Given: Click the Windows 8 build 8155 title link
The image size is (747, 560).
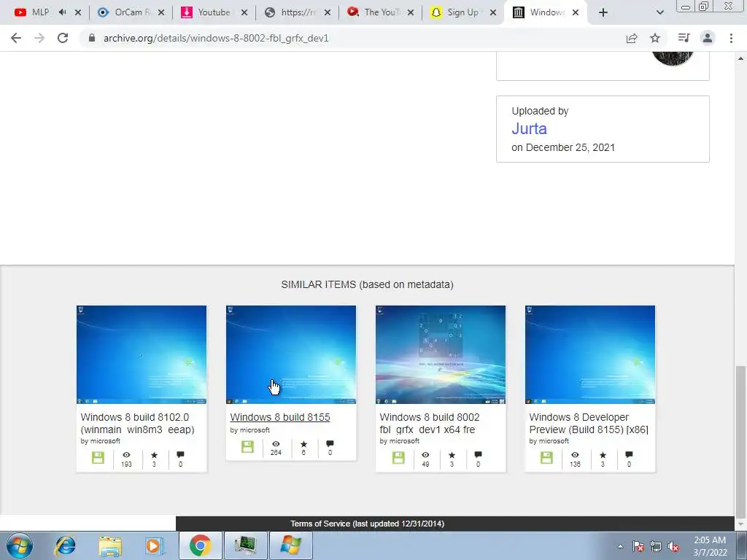Looking at the screenshot, I should pyautogui.click(x=280, y=417).
